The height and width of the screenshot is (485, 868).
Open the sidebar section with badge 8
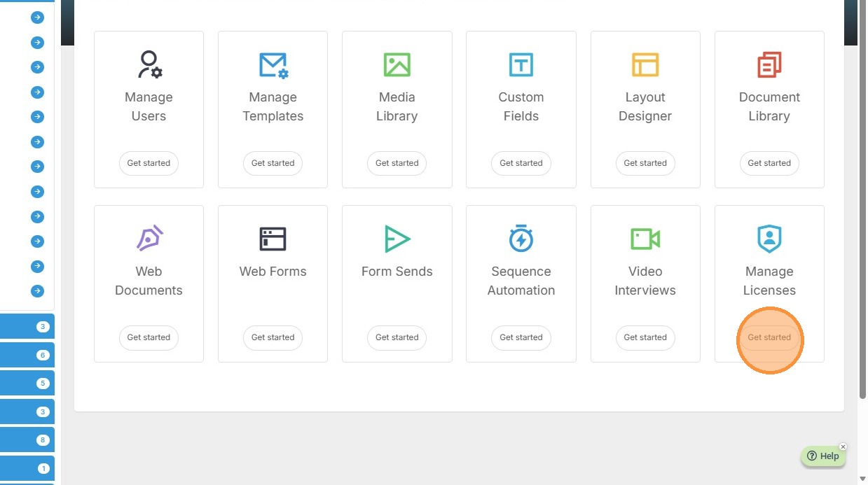(27, 440)
